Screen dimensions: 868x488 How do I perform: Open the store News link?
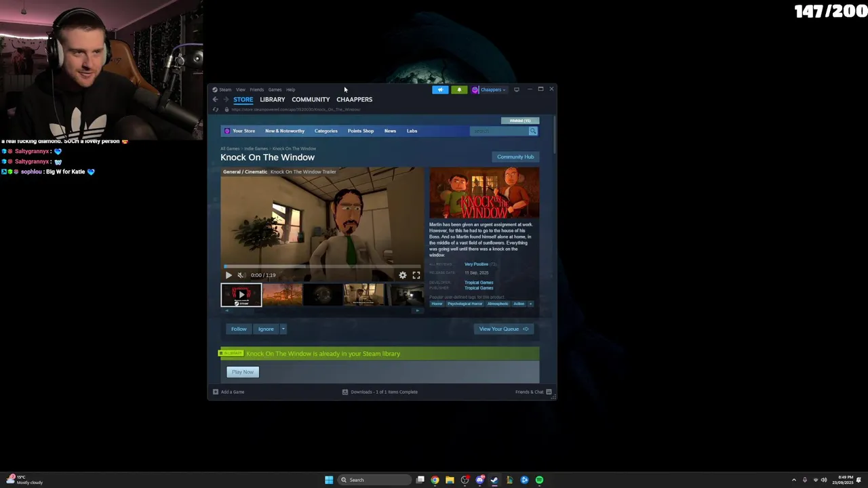coord(390,131)
